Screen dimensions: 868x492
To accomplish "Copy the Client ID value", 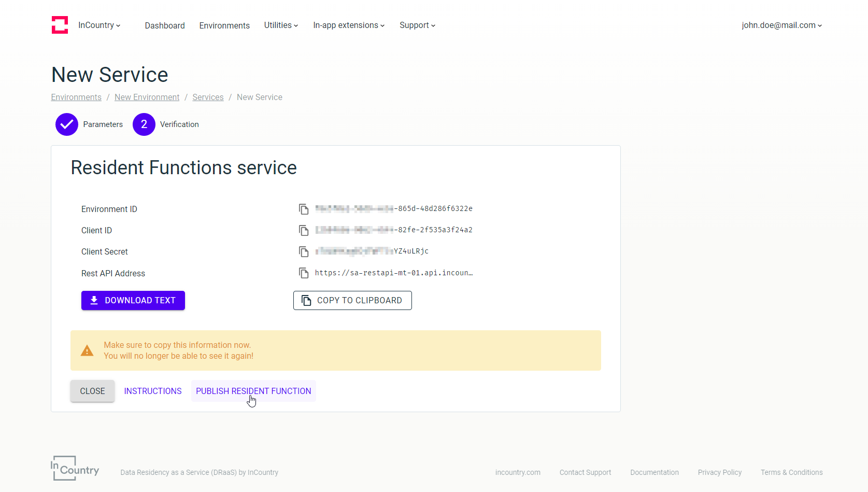I will (304, 230).
